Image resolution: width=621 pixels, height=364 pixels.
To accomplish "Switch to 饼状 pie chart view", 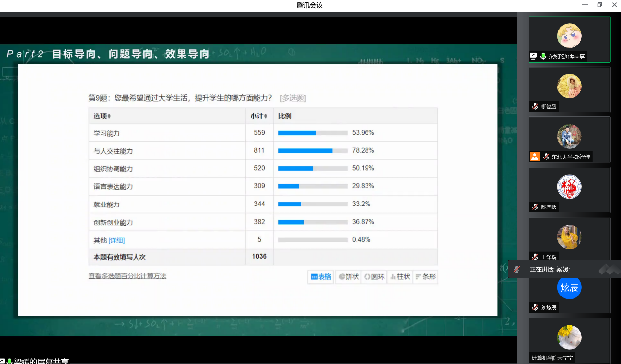I will [348, 277].
